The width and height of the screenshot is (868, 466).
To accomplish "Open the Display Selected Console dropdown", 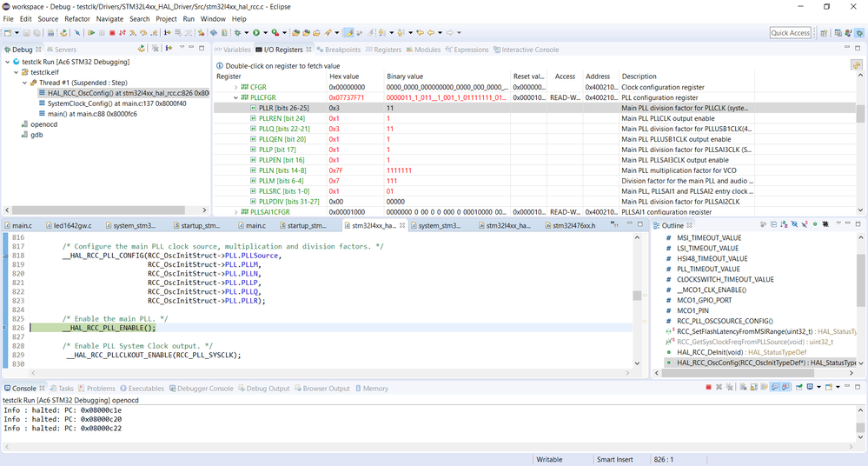I will click(x=818, y=387).
